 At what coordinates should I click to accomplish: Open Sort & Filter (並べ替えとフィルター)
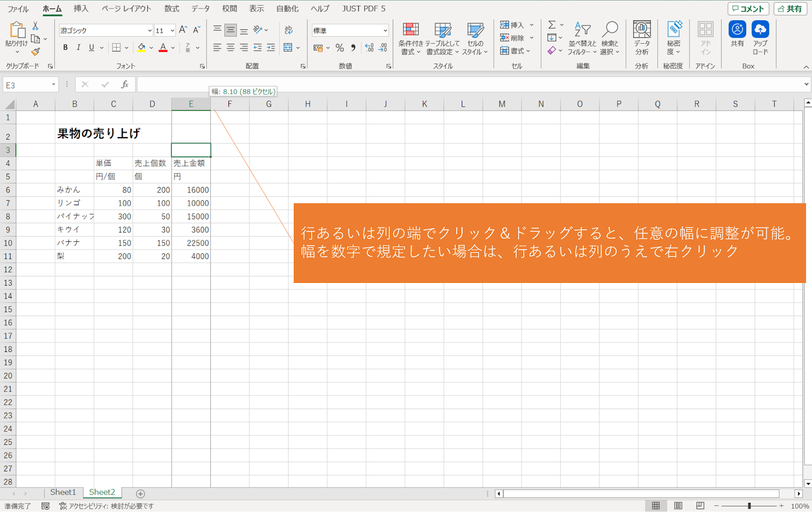pos(582,39)
